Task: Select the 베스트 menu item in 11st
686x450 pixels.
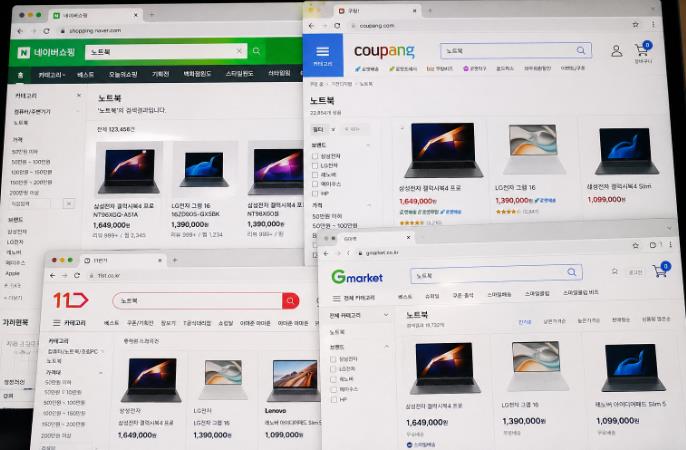Action: coord(111,323)
